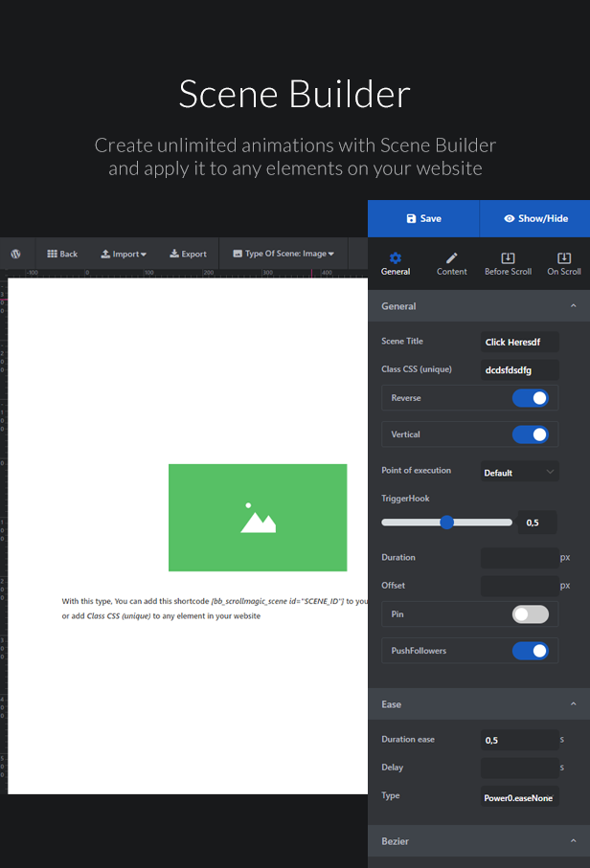Click the Export download icon
590x868 pixels.
(174, 254)
